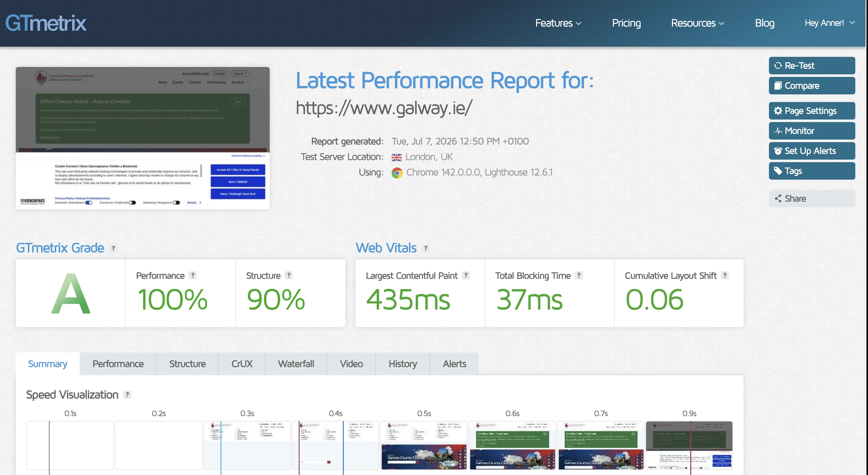Click the 'Latest Performance Report for:' heading

[x=444, y=80]
